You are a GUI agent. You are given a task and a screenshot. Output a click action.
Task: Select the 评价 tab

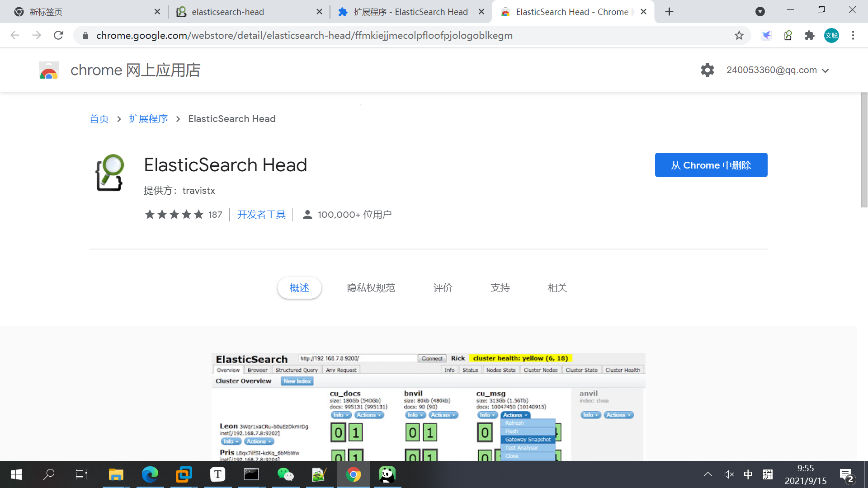tap(443, 288)
